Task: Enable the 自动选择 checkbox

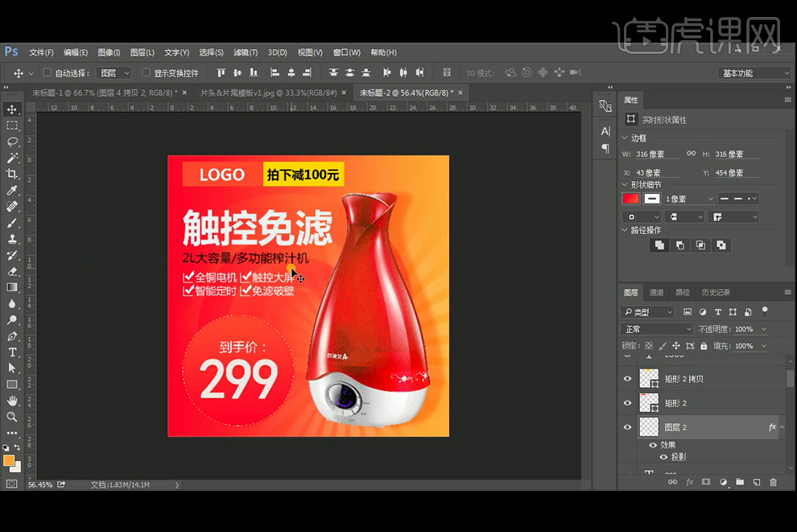Action: (47, 73)
